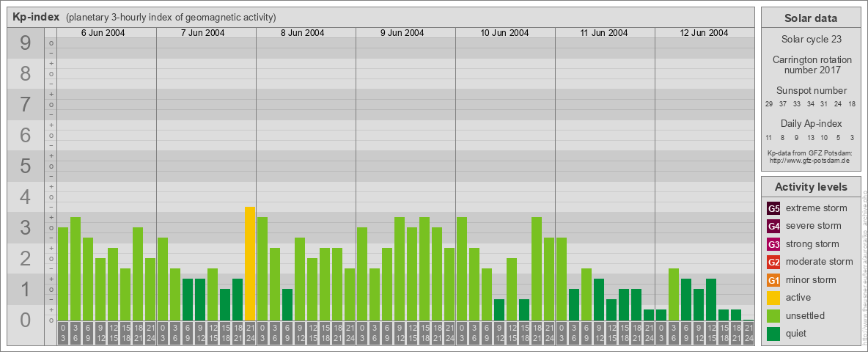Click the 10 Jun 18-21 hour bar
This screenshot has width=868, height=352.
(x=537, y=269)
